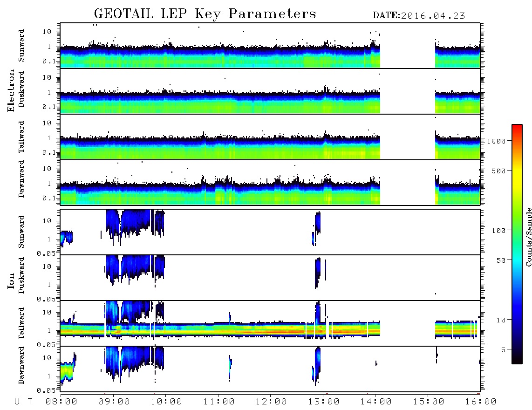Viewport: 532px width, 410px height.
Task: Click the Electron Tailward panel label
Action: point(21,137)
